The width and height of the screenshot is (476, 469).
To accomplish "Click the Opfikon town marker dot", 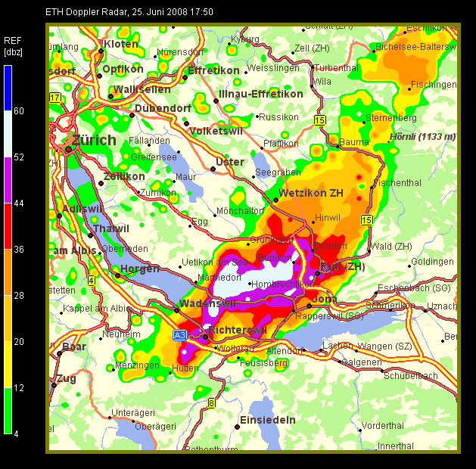I will [99, 76].
